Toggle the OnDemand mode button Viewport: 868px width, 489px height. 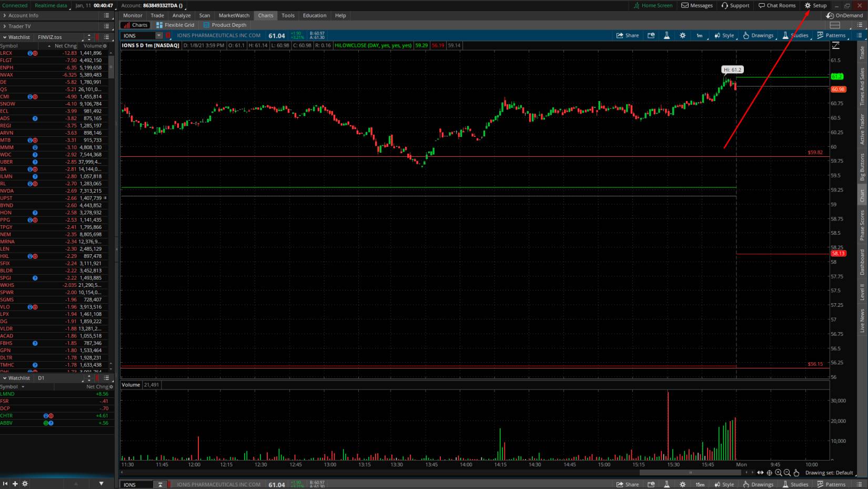click(844, 15)
